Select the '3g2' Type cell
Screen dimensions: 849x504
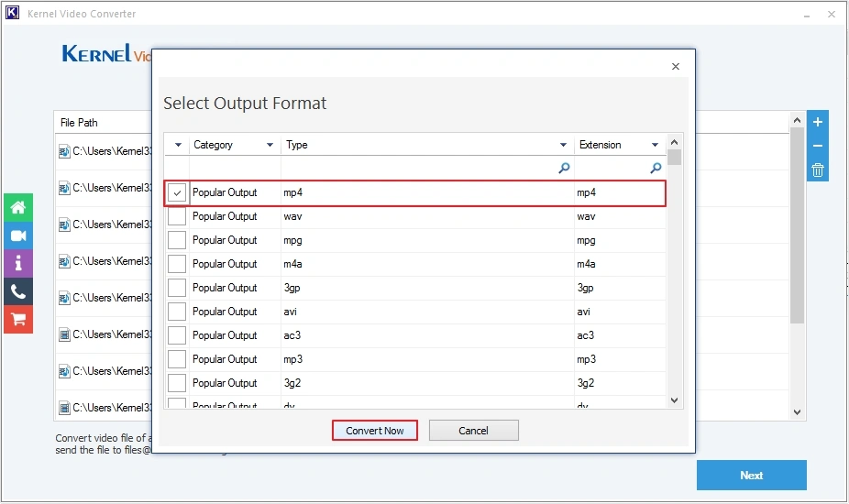click(x=428, y=383)
